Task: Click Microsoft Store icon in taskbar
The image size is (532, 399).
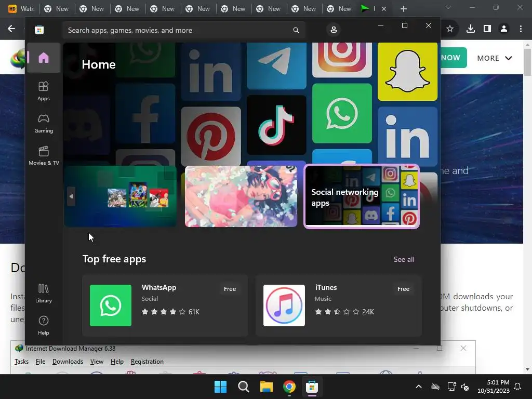Action: click(x=312, y=387)
